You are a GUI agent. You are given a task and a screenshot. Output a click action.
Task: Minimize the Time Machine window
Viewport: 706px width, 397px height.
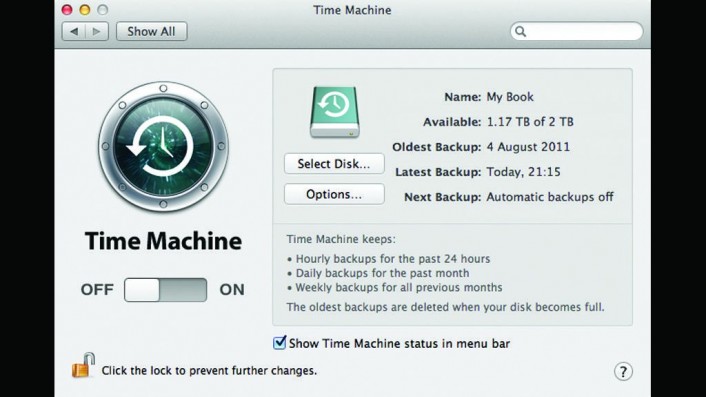point(85,10)
